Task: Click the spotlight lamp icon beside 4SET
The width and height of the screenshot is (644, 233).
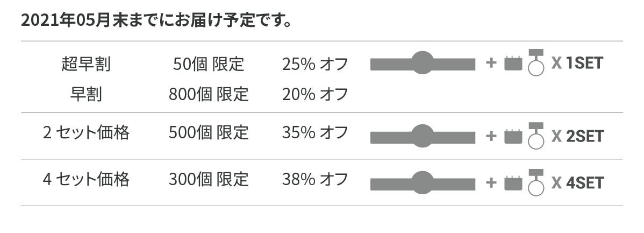Action: click(536, 181)
